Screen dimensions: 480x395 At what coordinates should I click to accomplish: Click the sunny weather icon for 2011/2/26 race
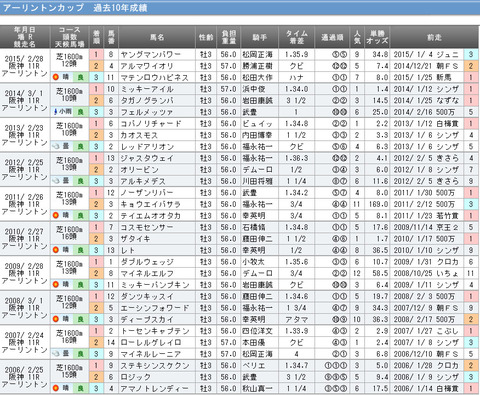pos(56,216)
